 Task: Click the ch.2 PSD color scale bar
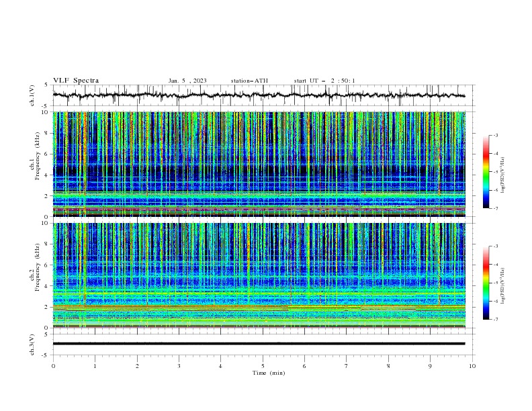[x=486, y=283]
